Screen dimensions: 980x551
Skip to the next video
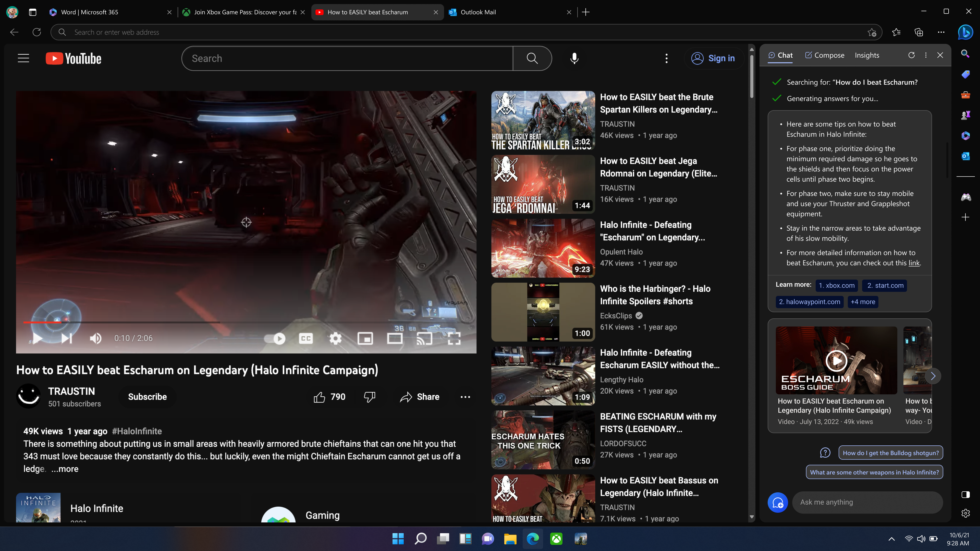(x=67, y=338)
